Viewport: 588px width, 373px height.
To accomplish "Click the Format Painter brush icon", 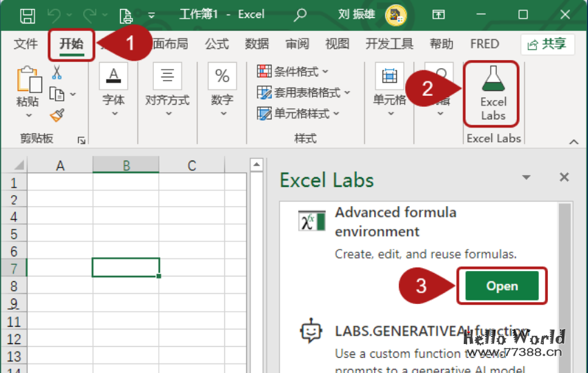I will (57, 115).
